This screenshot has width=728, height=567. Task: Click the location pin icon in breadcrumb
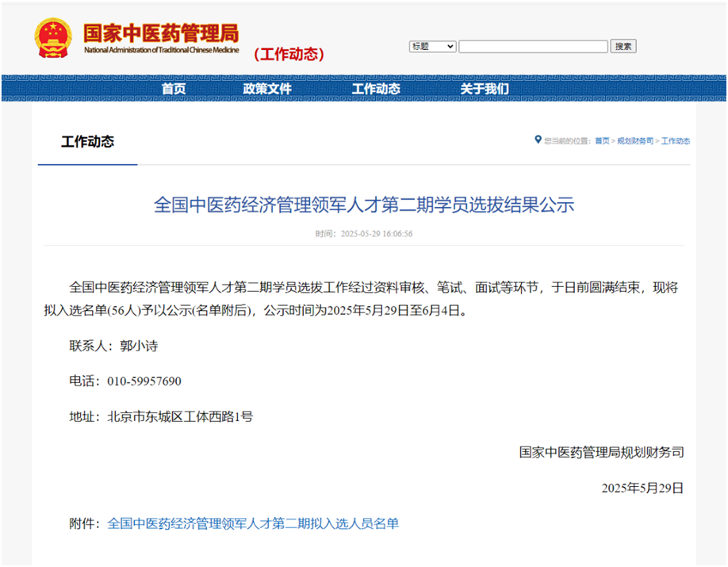pos(538,140)
